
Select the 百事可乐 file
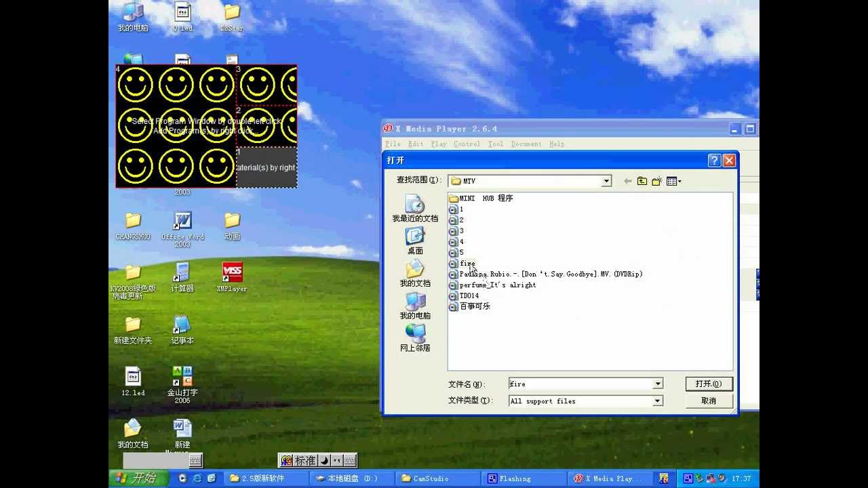(x=469, y=306)
